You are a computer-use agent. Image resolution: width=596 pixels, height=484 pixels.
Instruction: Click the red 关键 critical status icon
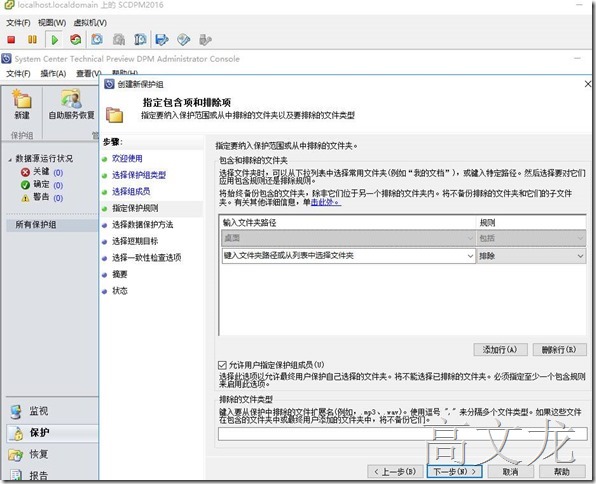point(25,172)
